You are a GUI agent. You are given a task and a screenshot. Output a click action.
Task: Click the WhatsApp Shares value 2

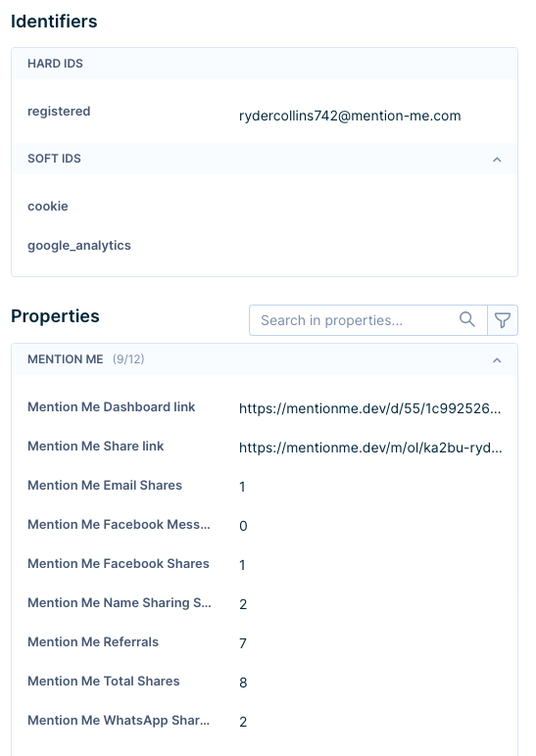pos(243,722)
